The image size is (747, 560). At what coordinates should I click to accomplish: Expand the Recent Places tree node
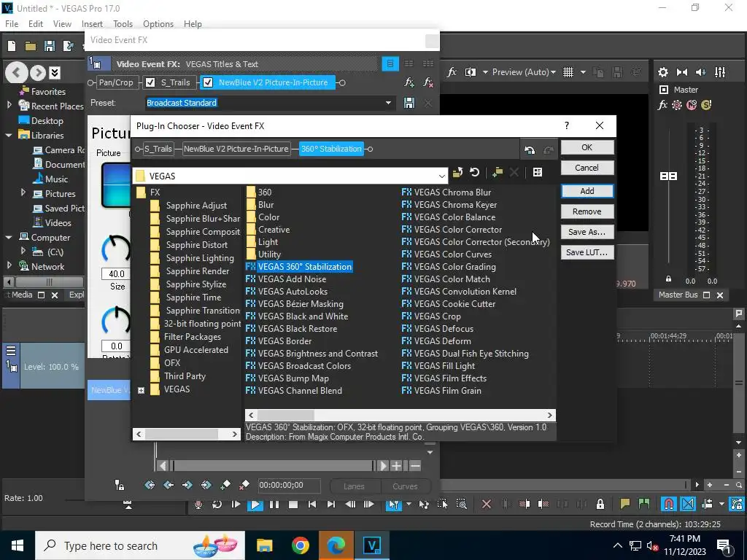tap(9, 106)
